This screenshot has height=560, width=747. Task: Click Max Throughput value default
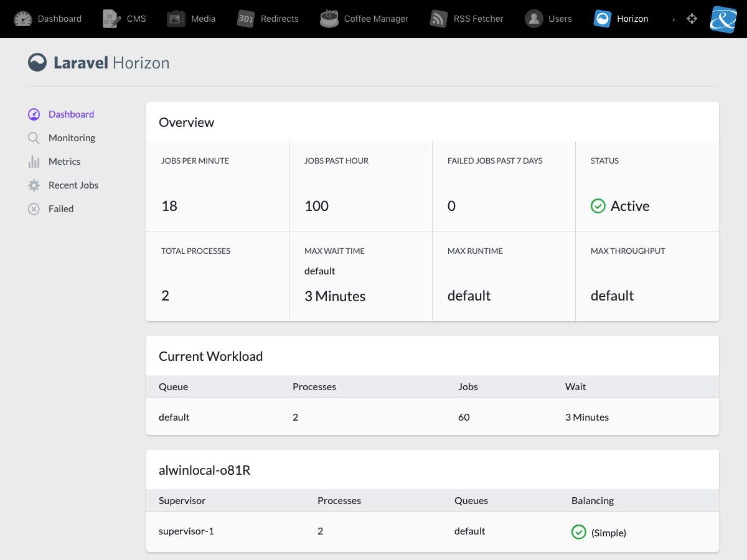(613, 296)
